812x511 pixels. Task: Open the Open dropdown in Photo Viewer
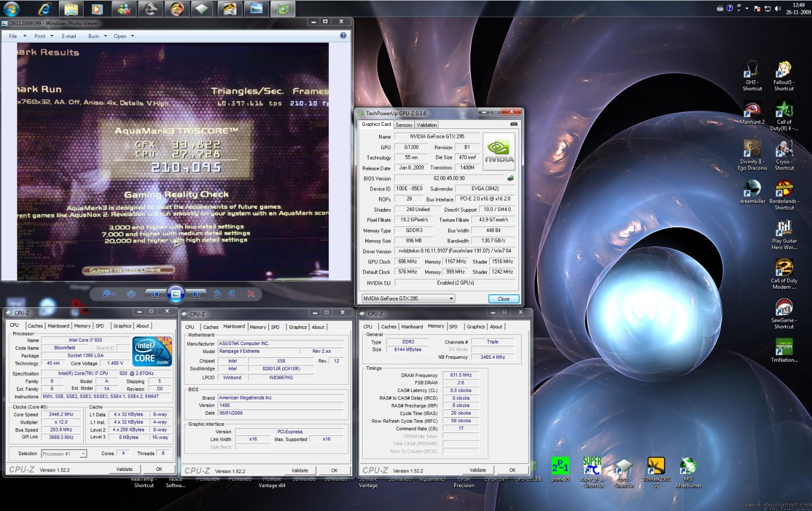point(124,36)
